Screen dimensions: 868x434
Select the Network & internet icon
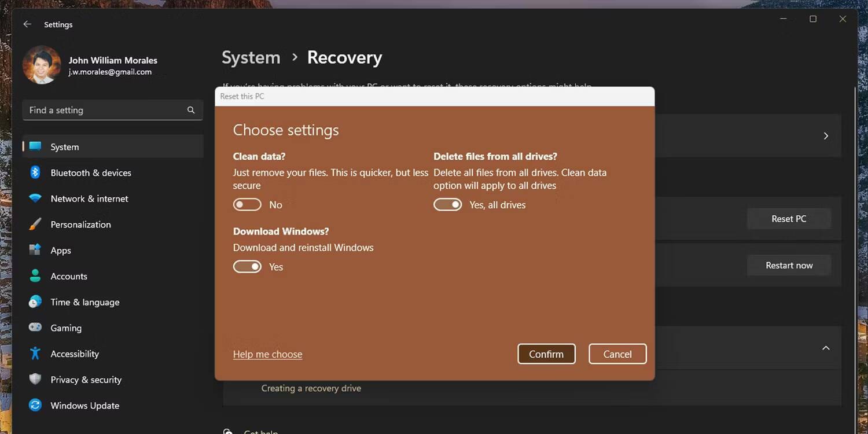(x=36, y=198)
